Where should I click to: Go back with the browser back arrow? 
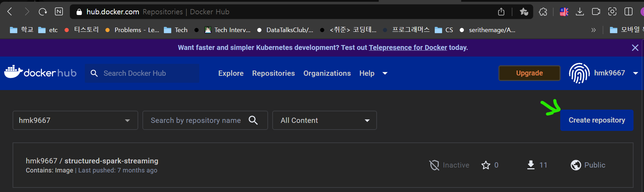pyautogui.click(x=10, y=12)
